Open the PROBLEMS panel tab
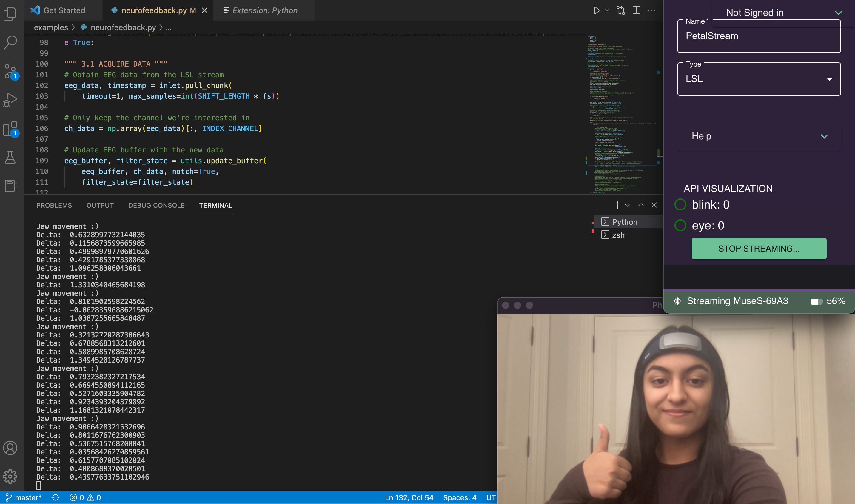 tap(54, 205)
